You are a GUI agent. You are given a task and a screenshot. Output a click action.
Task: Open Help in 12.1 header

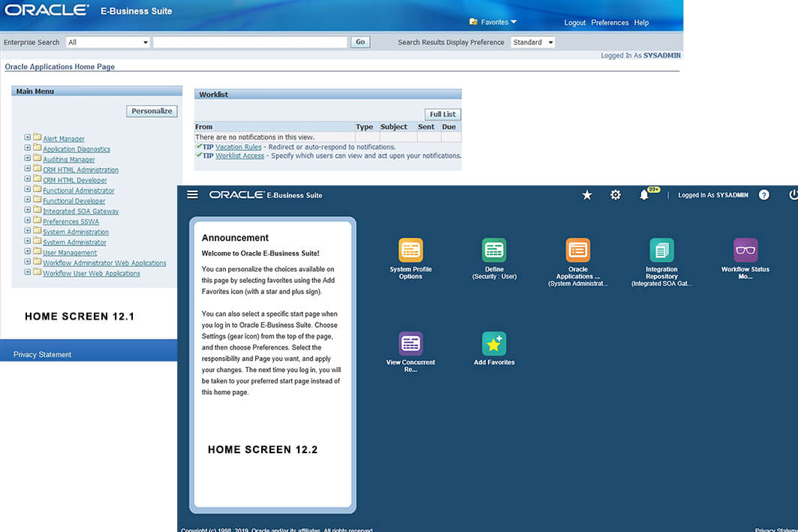pyautogui.click(x=641, y=23)
